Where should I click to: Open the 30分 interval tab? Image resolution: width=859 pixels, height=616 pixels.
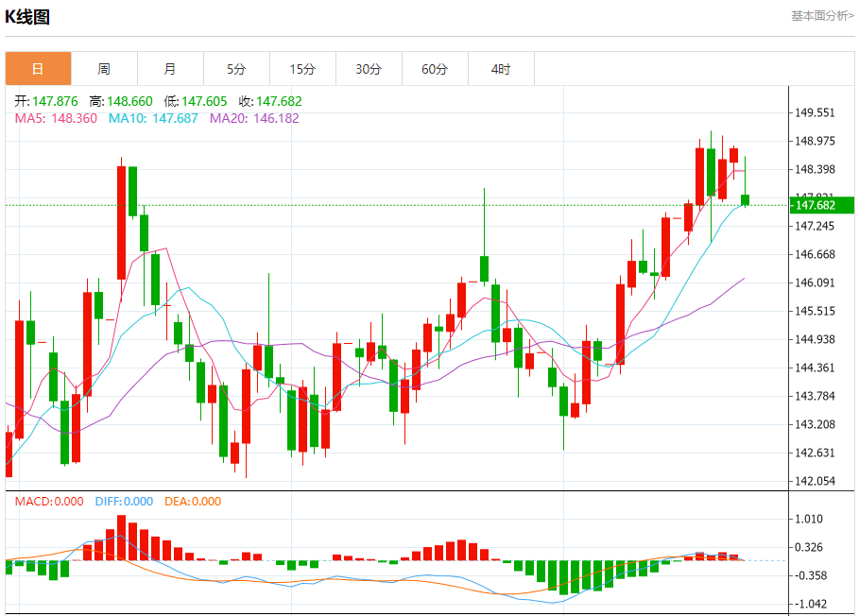click(369, 69)
